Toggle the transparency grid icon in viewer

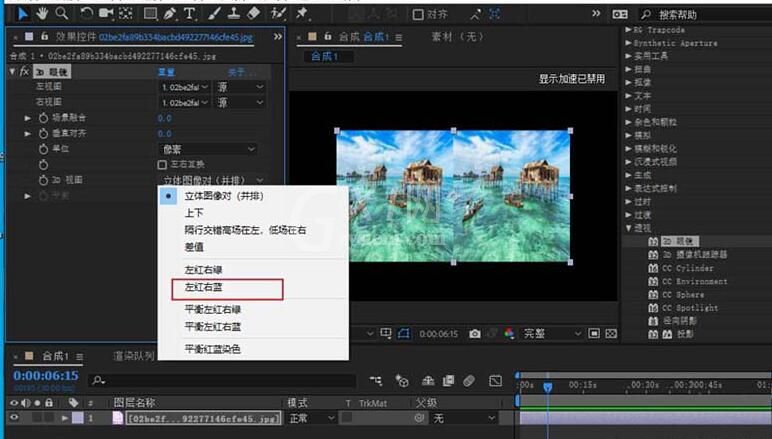click(611, 334)
